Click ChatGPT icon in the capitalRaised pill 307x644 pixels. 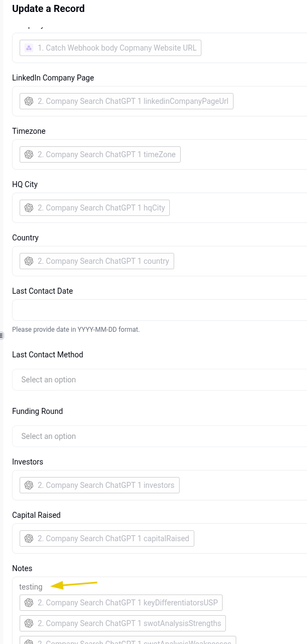[29, 538]
